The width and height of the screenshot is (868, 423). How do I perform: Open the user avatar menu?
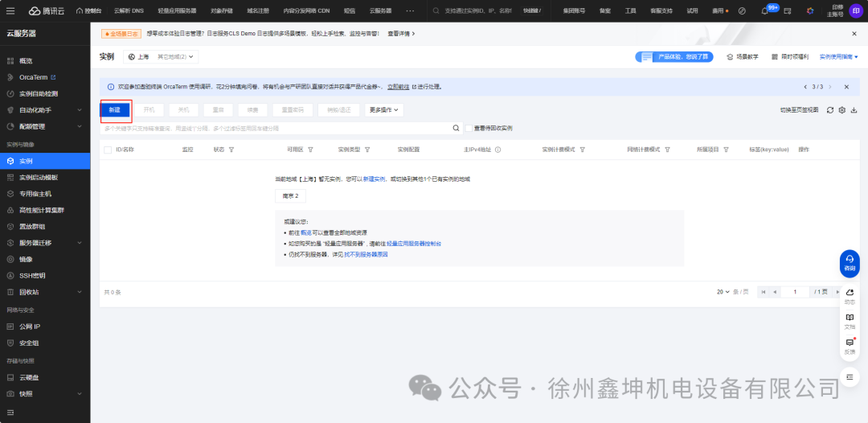click(856, 10)
